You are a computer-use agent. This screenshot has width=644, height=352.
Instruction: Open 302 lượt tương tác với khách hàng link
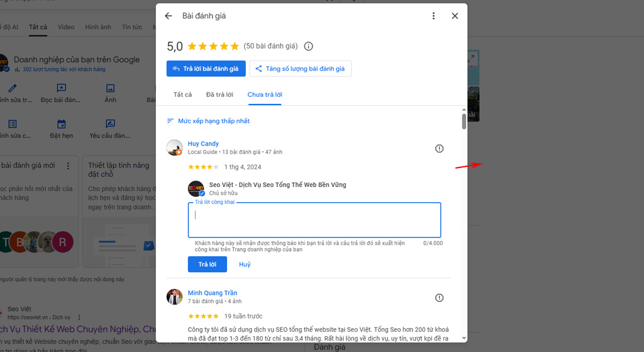click(x=64, y=69)
